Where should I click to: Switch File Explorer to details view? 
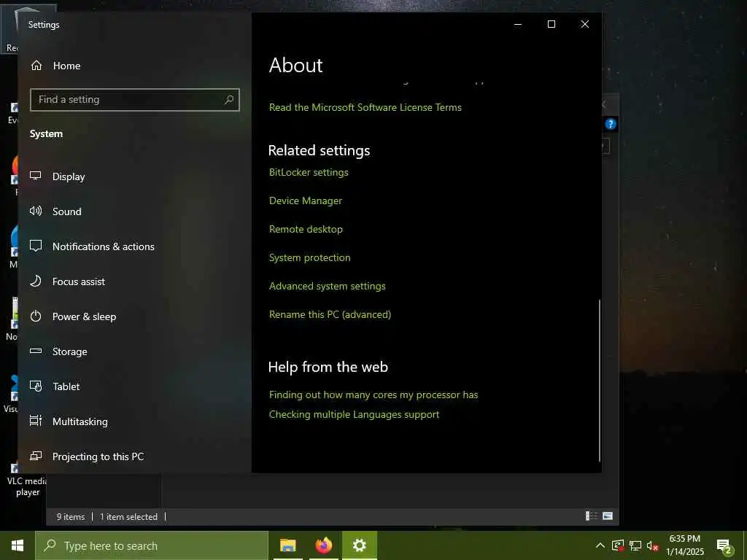coord(591,516)
